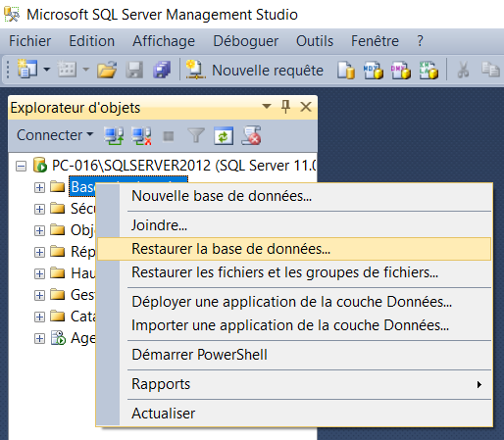Click the Stop square icon

pyautogui.click(x=169, y=136)
